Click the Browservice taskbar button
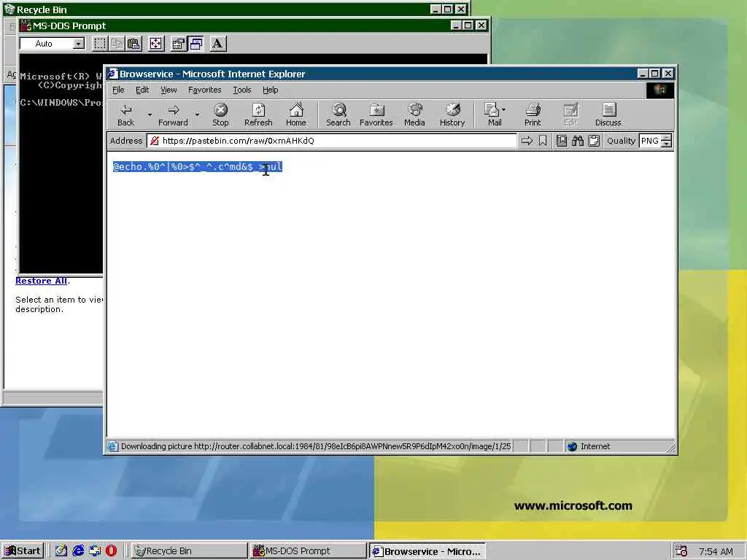The image size is (747, 560). [x=427, y=551]
